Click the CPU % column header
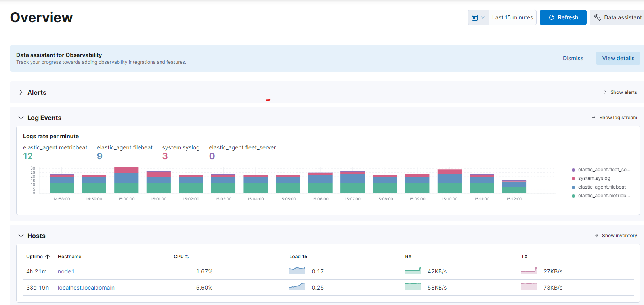The height and width of the screenshot is (305, 644). pos(181,257)
